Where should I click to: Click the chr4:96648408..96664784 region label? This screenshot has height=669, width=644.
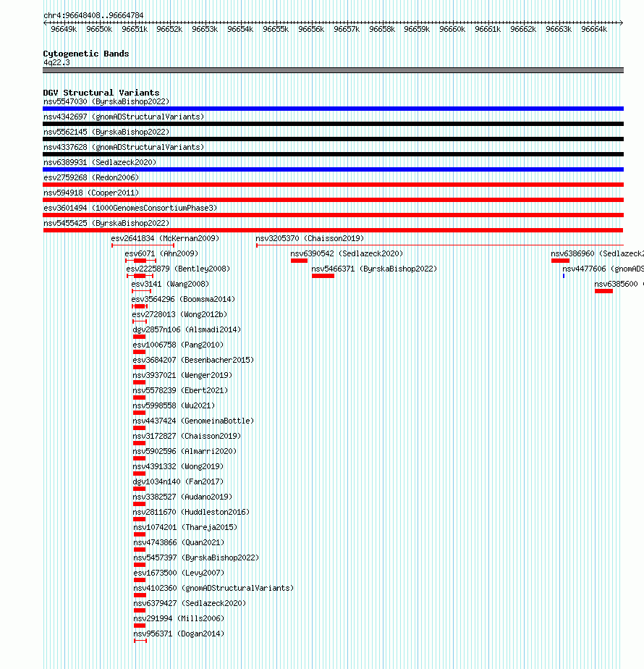[x=93, y=15]
